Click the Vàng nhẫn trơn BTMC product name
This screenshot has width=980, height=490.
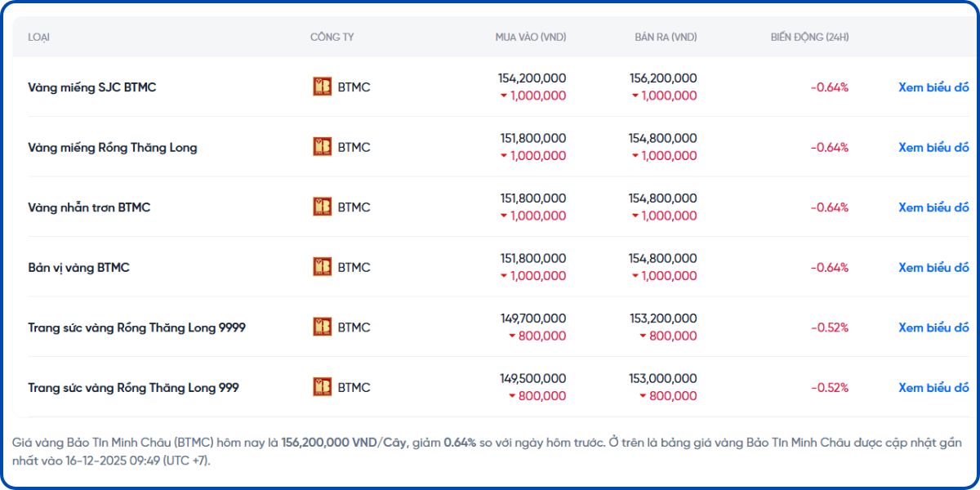tap(89, 207)
